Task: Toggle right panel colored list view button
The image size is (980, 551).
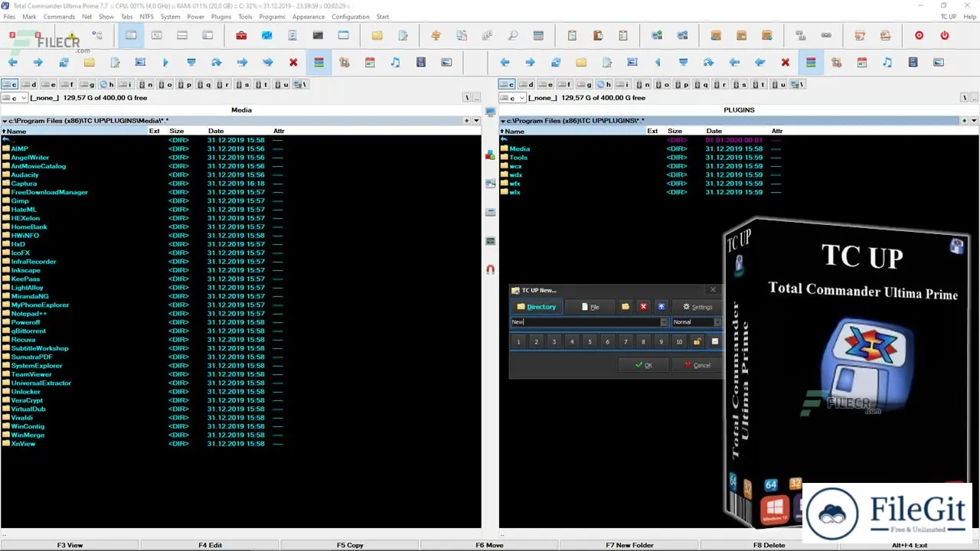Action: pyautogui.click(x=810, y=62)
